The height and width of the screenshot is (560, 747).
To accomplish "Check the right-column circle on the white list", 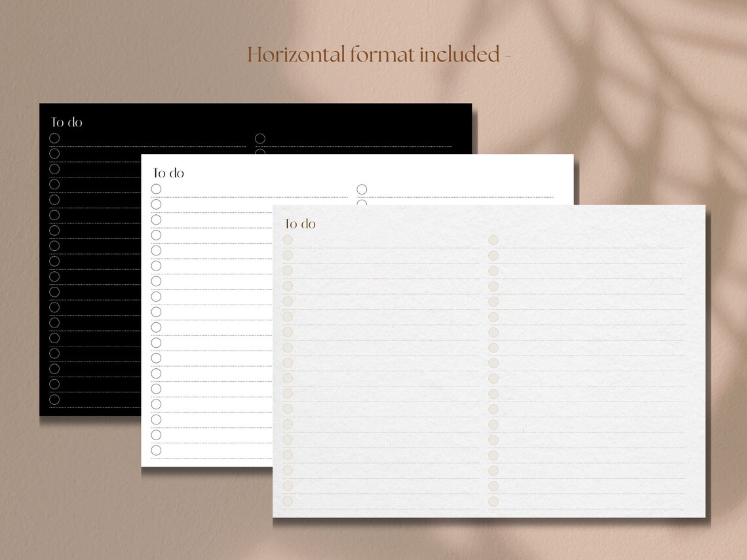I will point(360,189).
